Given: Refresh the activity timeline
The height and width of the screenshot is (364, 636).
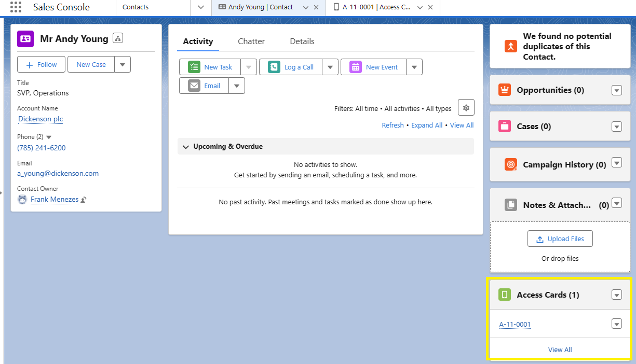Looking at the screenshot, I should click(393, 125).
